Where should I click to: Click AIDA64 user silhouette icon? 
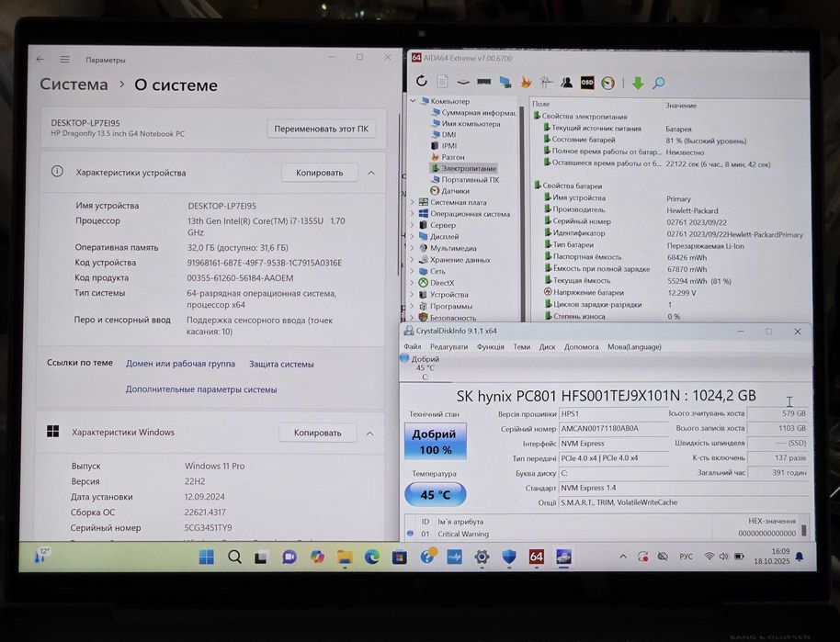(x=566, y=82)
